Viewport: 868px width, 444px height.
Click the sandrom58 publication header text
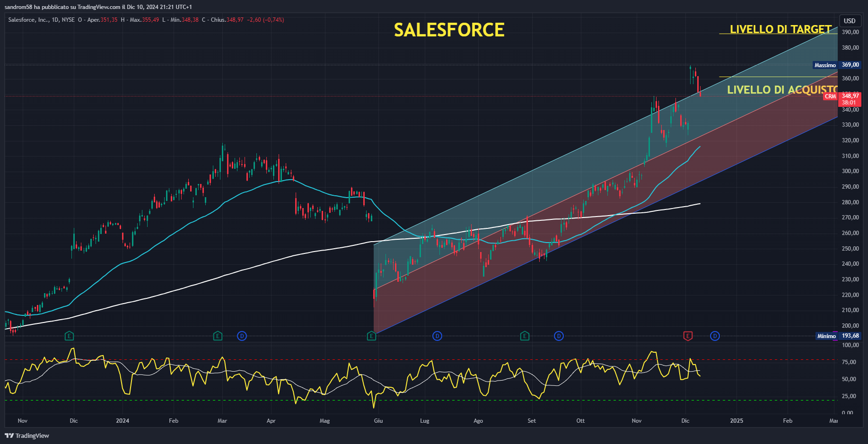point(98,7)
